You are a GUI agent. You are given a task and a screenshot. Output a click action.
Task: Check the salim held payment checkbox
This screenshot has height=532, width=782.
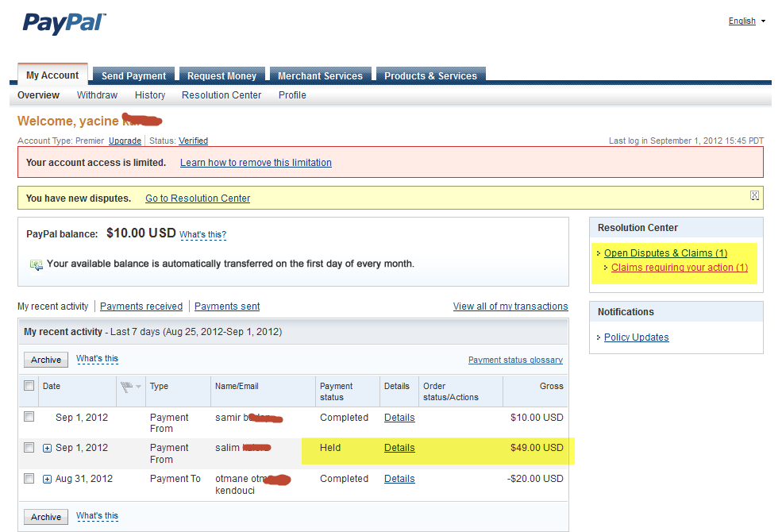coord(29,447)
